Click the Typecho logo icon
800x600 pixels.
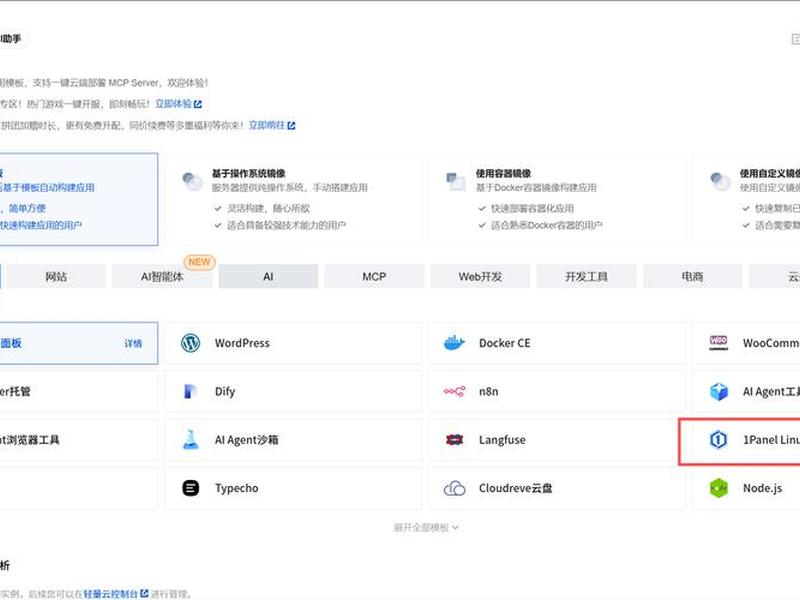(x=191, y=488)
